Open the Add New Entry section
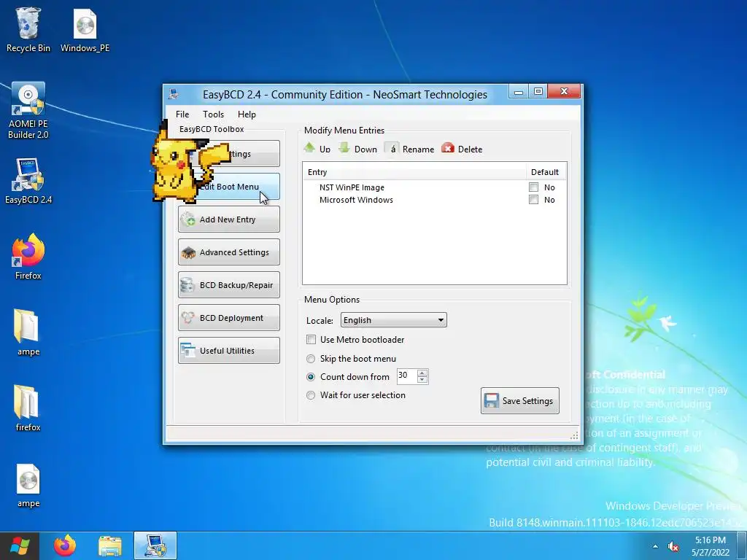747x560 pixels. point(228,219)
